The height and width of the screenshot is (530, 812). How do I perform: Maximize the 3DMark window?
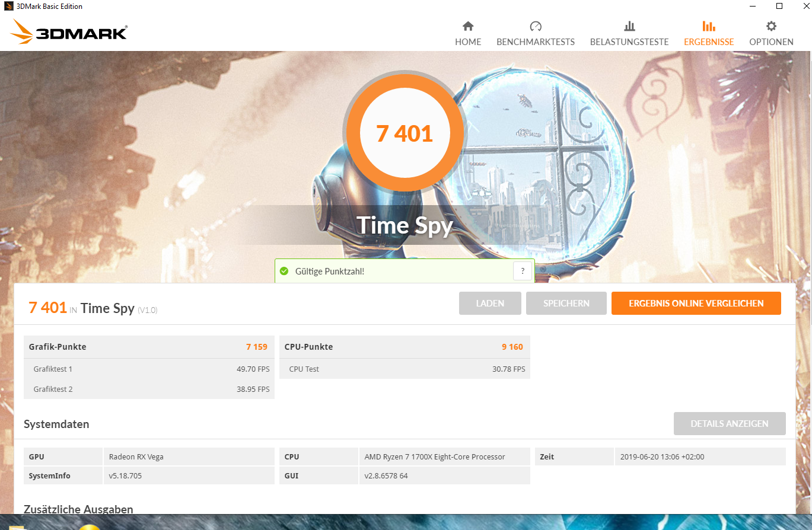click(779, 6)
